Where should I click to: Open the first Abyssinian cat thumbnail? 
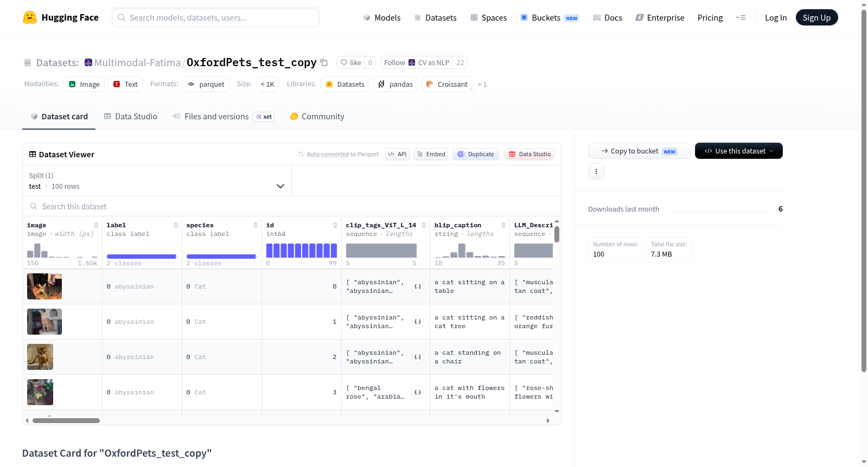click(x=44, y=286)
